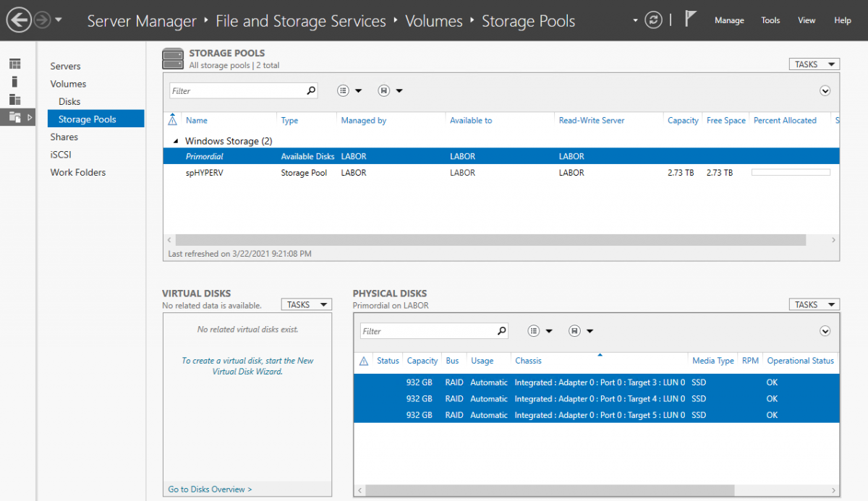This screenshot has height=501, width=868.
Task: Click the back navigation arrow
Action: [x=19, y=20]
